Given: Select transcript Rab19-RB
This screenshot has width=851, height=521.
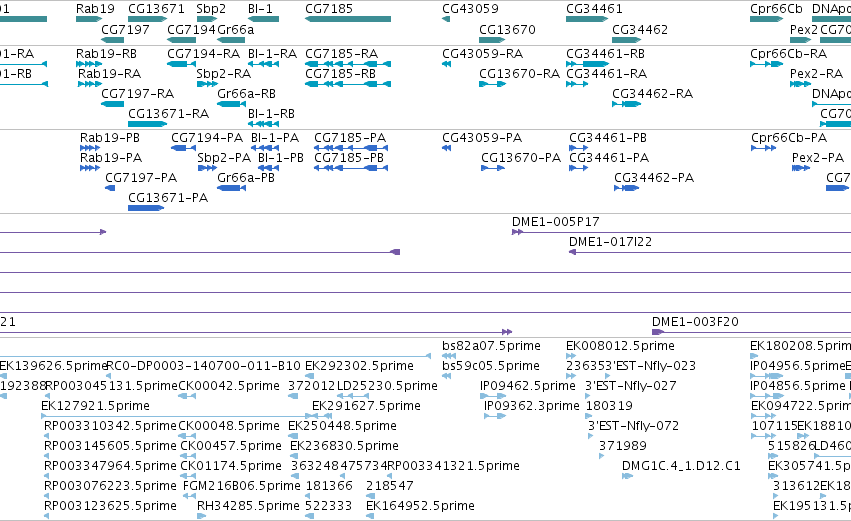Looking at the screenshot, I should pos(89,64).
